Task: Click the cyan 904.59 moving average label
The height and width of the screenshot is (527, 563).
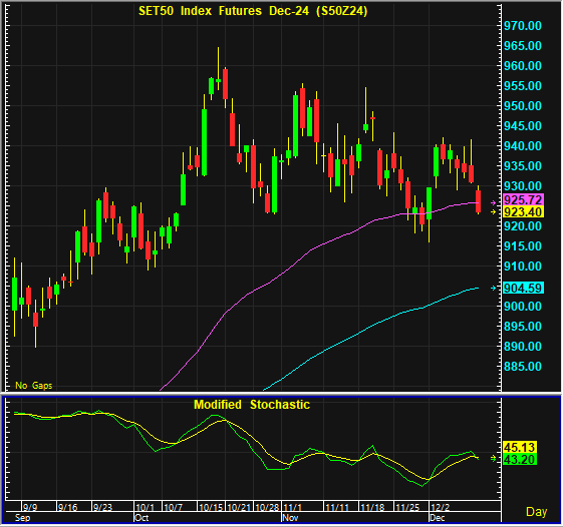Action: click(524, 288)
